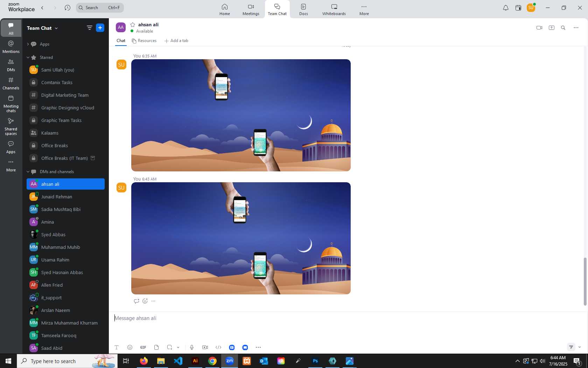Open the DMs sidebar section
The image size is (588, 368).
(x=11, y=65)
